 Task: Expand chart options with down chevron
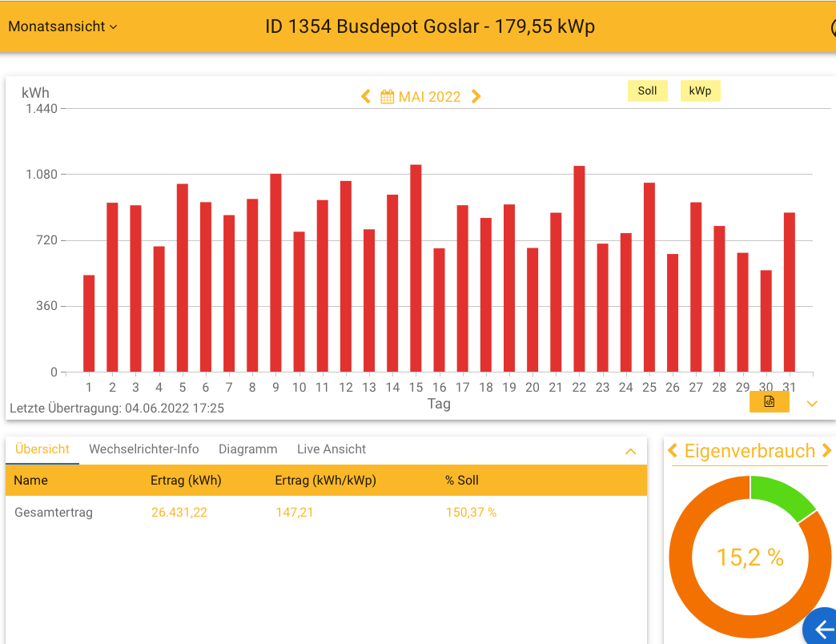(x=812, y=404)
